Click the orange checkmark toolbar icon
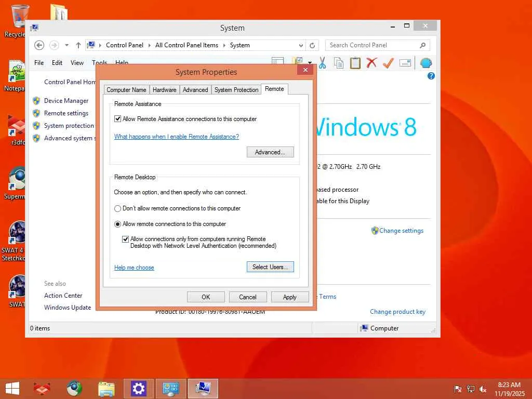Viewport: 532px width, 399px height. pos(388,63)
